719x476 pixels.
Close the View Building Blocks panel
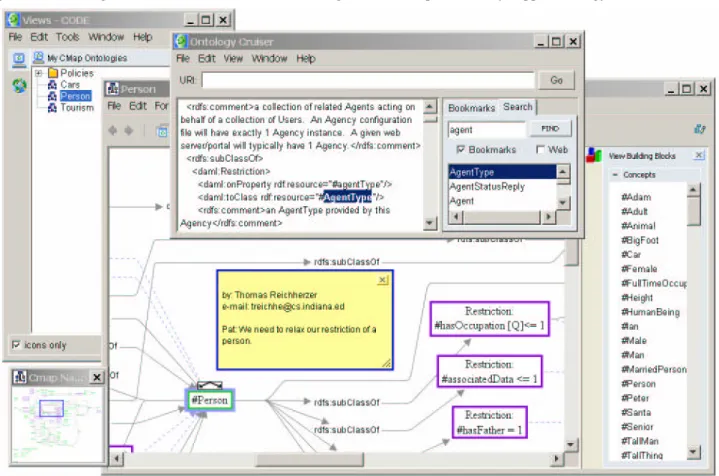698,155
